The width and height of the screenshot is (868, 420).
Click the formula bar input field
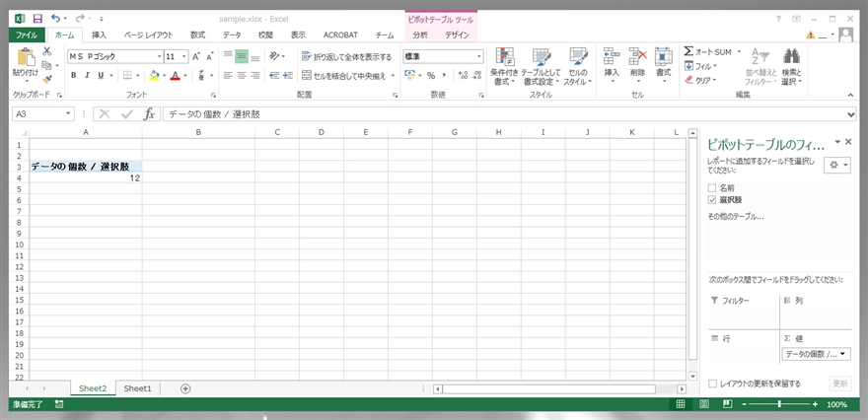[x=504, y=114]
